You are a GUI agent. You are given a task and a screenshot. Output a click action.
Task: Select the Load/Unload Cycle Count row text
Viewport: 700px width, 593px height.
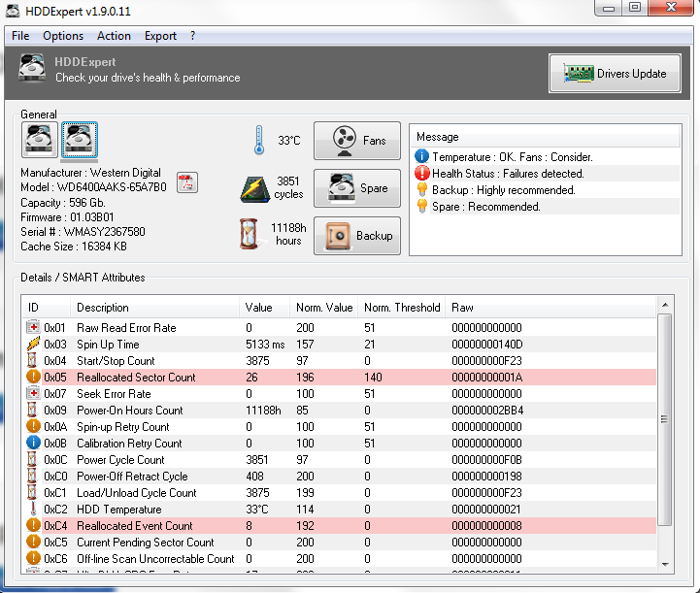(137, 493)
